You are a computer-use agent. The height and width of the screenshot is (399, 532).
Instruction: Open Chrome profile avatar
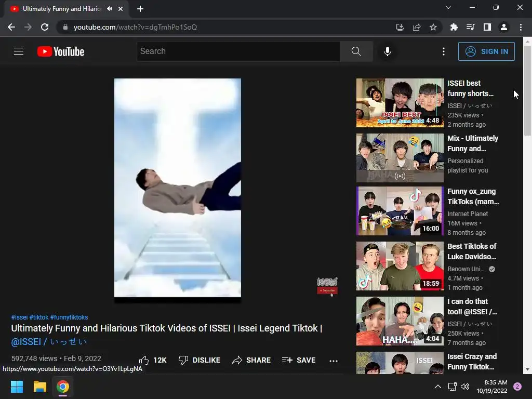click(504, 27)
